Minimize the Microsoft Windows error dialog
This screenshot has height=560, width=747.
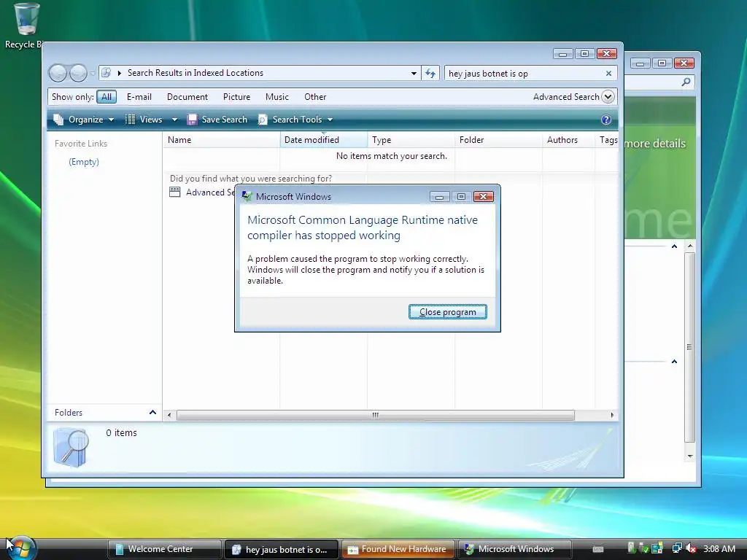pos(439,197)
